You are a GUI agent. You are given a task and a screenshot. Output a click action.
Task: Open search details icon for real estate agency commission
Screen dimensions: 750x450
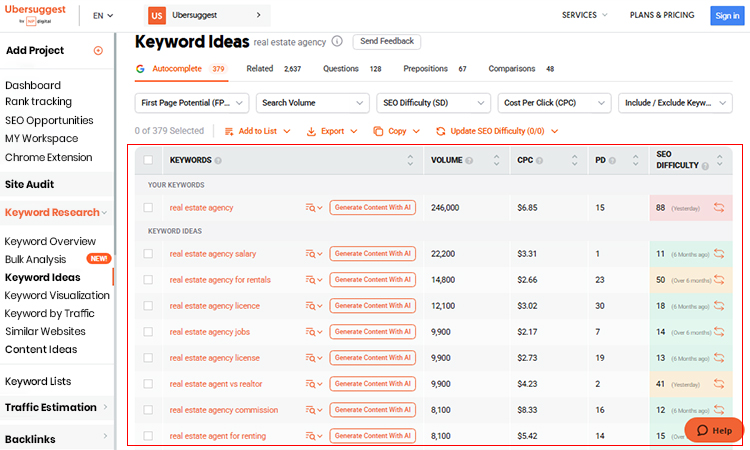coord(314,410)
